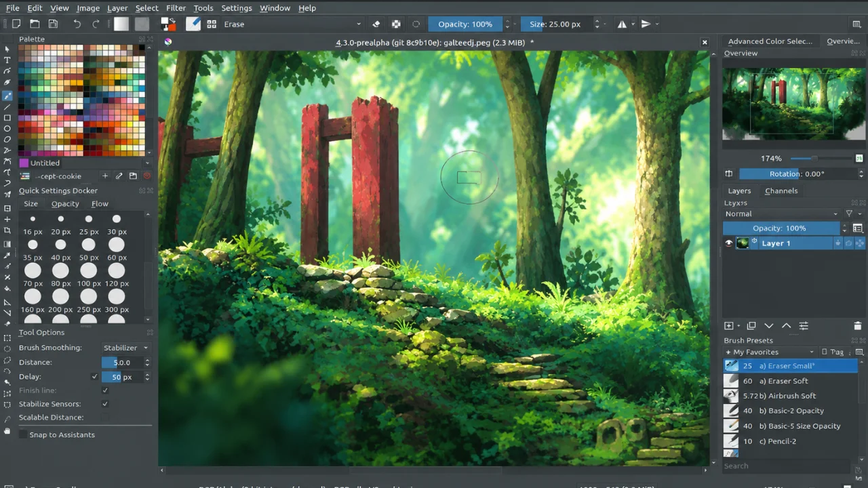The image size is (868, 488).
Task: Open the brush editor settings icon
Action: click(193, 24)
